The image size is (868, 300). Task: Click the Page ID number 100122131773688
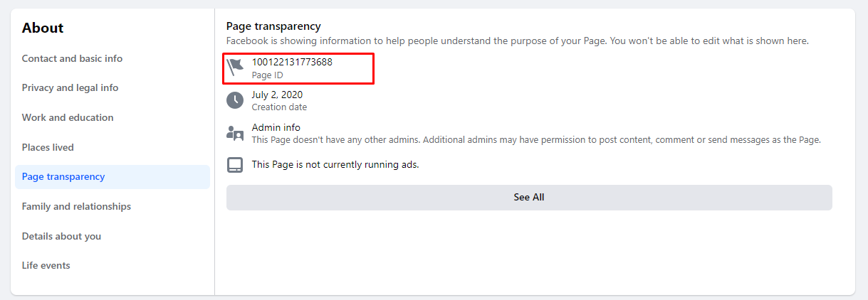(292, 62)
